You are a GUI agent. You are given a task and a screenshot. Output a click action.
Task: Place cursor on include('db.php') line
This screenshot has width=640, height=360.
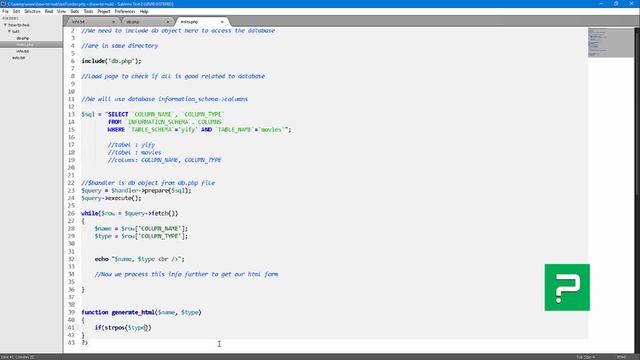coord(111,61)
